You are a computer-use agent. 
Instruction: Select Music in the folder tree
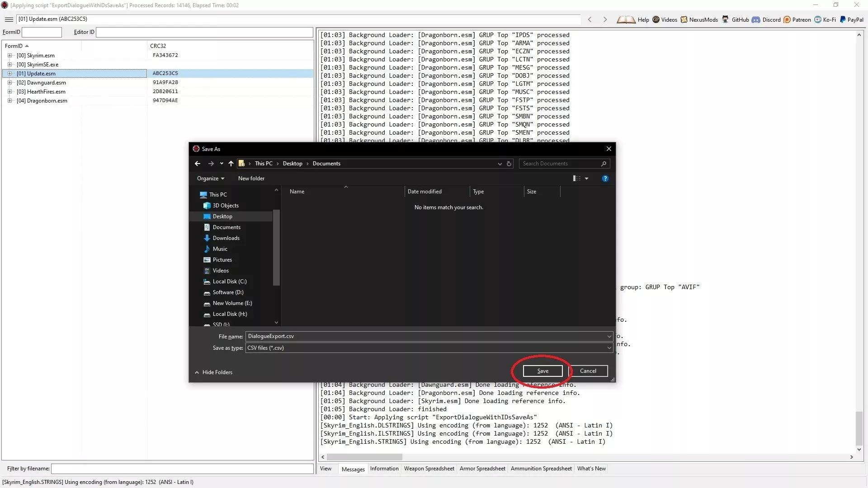(x=220, y=249)
